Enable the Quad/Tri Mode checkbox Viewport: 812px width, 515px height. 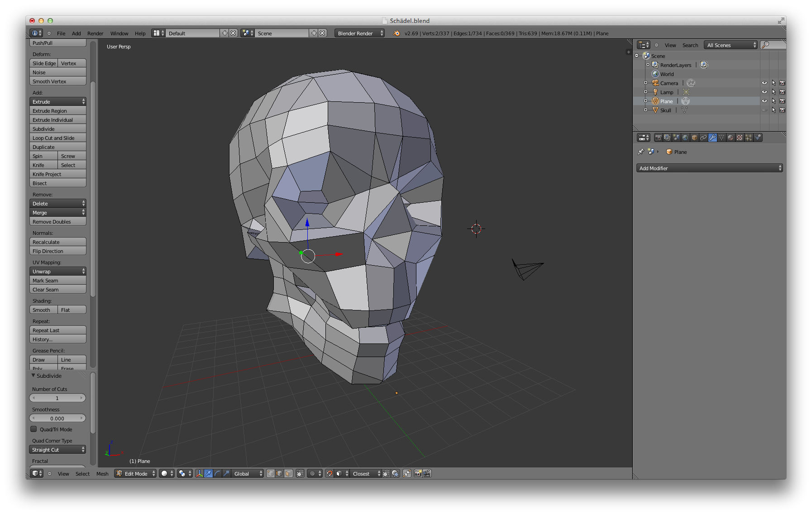point(33,429)
